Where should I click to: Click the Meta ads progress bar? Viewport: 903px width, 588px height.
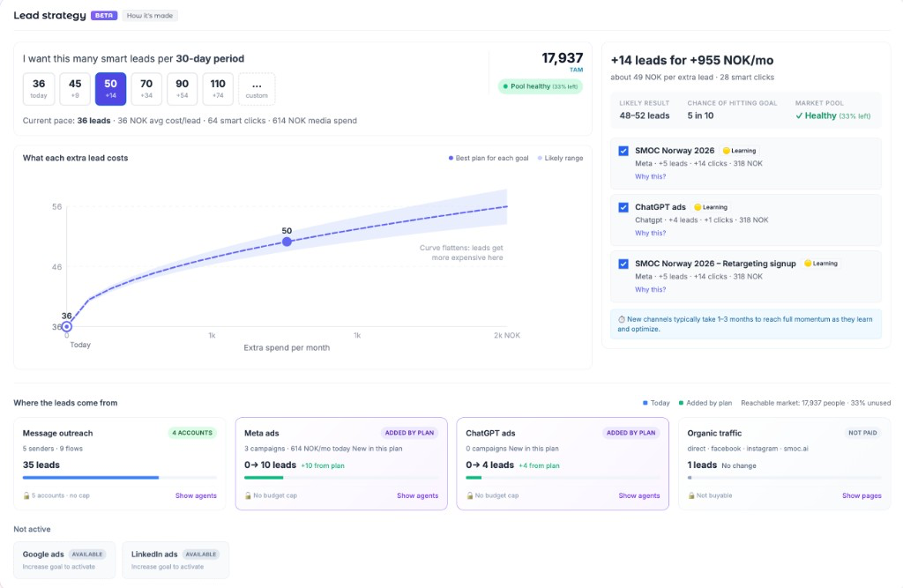341,478
